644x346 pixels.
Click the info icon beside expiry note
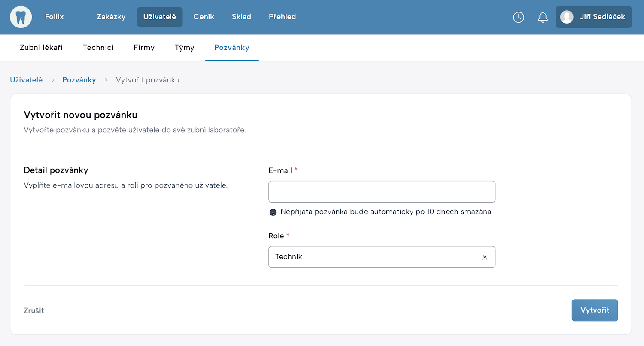click(273, 212)
